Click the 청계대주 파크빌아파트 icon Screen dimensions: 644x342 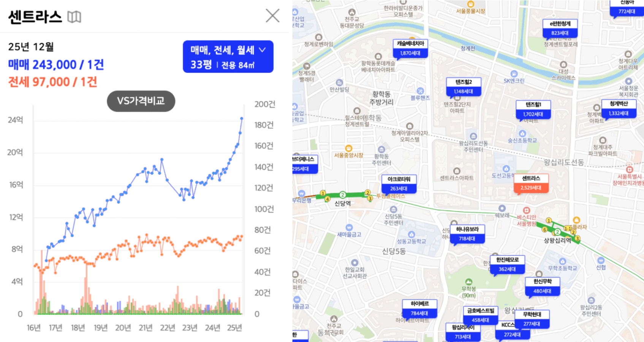point(603,140)
